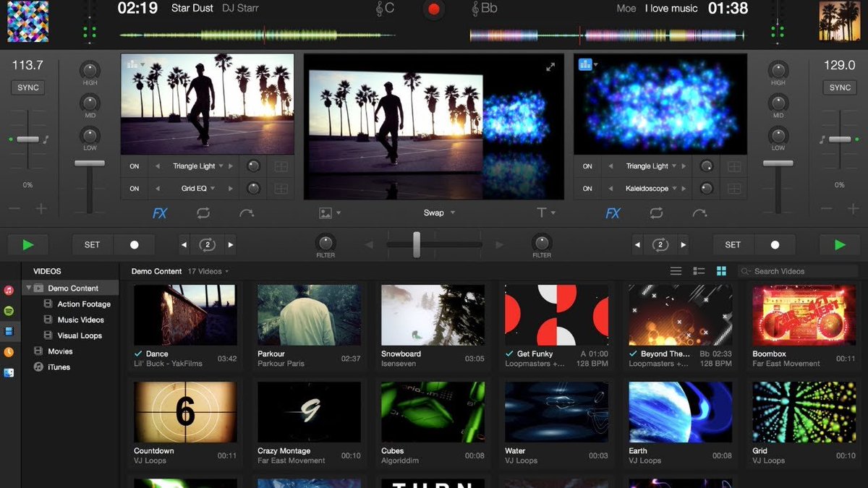The height and width of the screenshot is (488, 868).
Task: Select the music library icon in sidebar
Action: tap(9, 290)
